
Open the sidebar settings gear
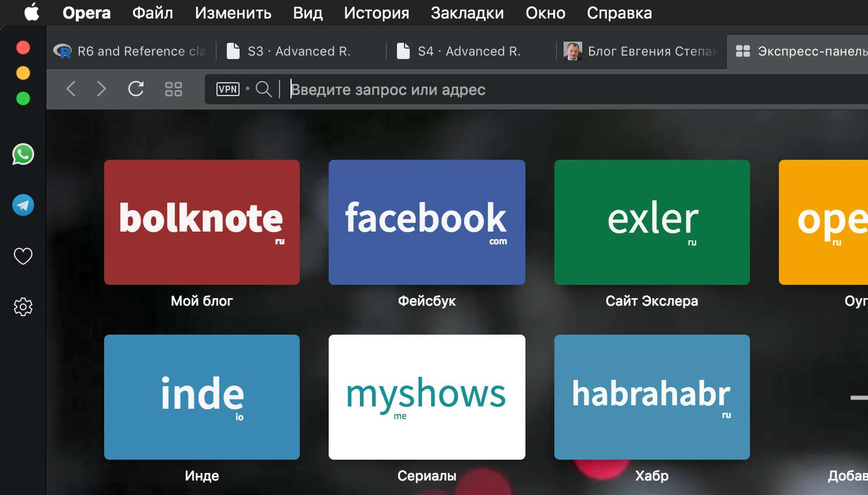click(x=23, y=307)
